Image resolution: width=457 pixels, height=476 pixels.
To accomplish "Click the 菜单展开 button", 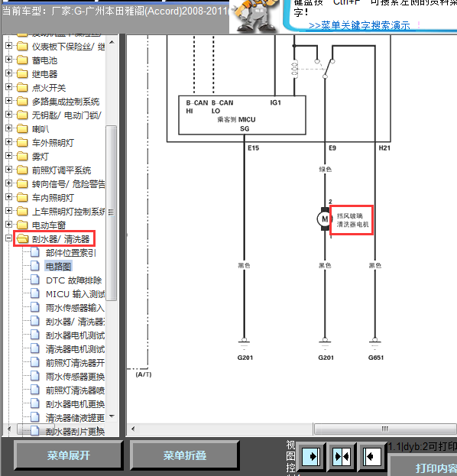I will (x=68, y=455).
